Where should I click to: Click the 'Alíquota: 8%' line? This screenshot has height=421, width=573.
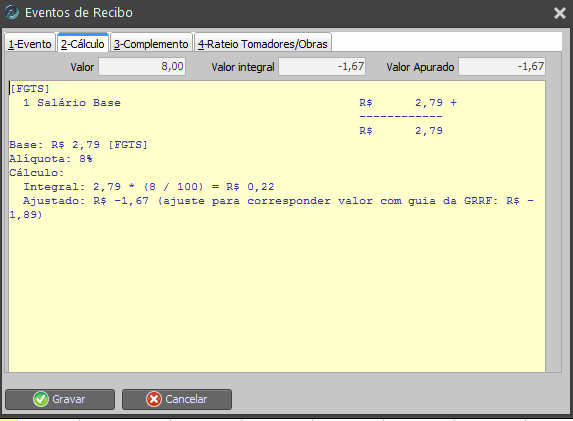coord(51,159)
